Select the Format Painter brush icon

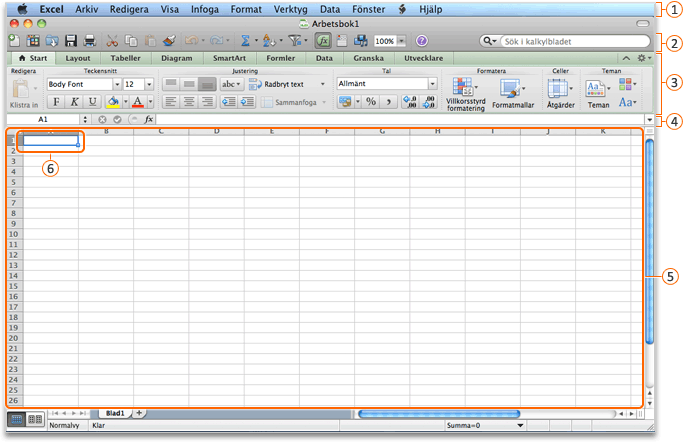[169, 41]
